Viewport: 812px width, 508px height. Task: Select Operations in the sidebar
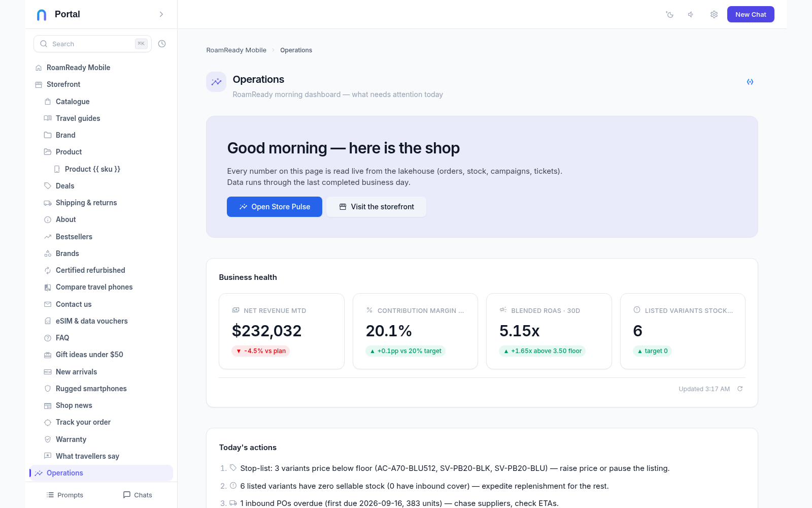tap(101, 473)
